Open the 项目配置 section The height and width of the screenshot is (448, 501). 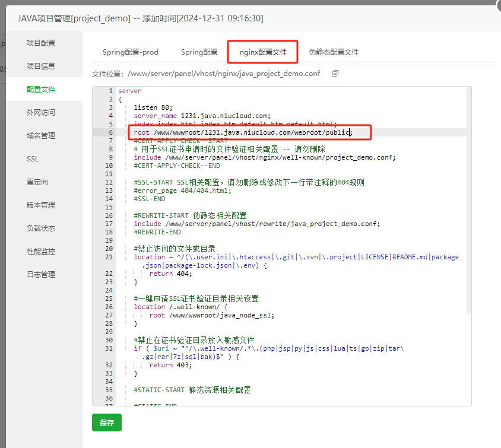(41, 43)
